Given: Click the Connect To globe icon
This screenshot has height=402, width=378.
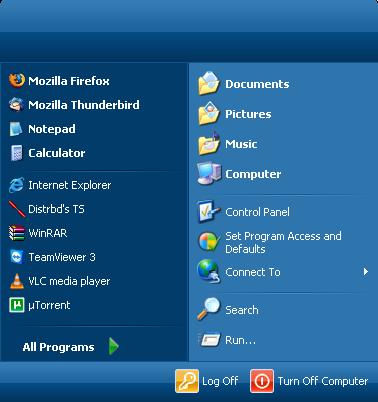Looking at the screenshot, I should click(209, 271).
